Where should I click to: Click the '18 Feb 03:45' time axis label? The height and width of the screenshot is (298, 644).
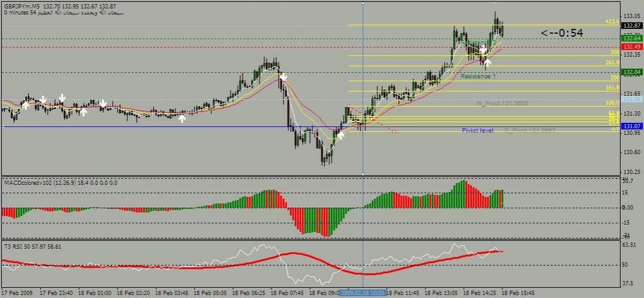pos(172,293)
